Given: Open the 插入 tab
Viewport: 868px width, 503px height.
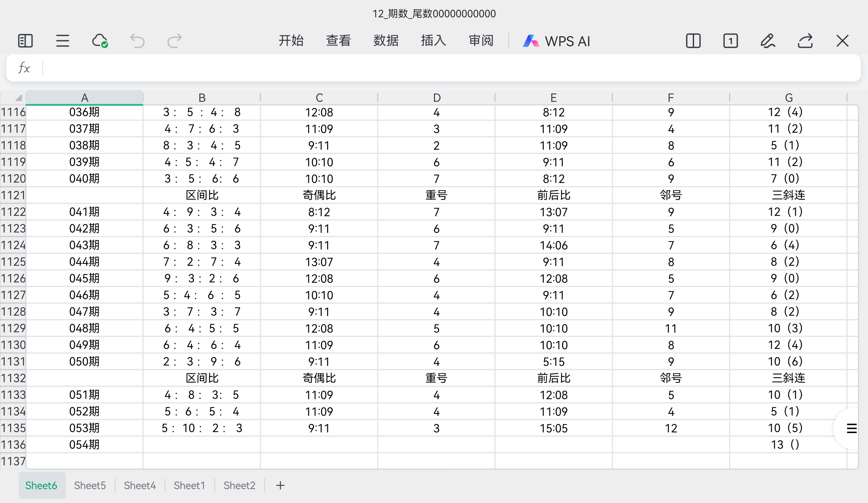Looking at the screenshot, I should tap(433, 41).
